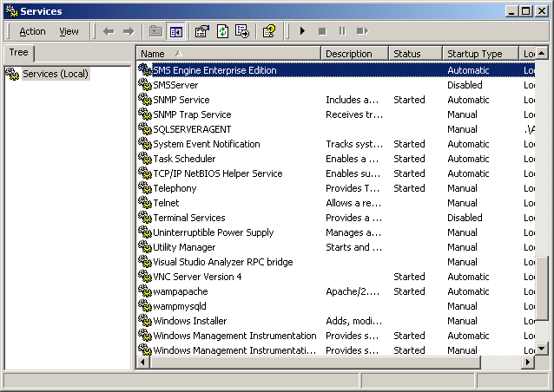The width and height of the screenshot is (554, 392).
Task: Open the Action menu
Action: pos(32,31)
